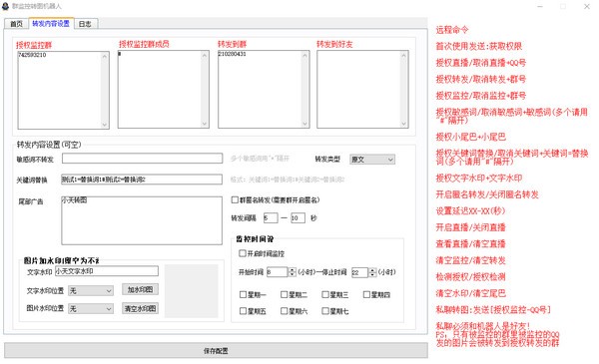Click the 保存配置 button
The width and height of the screenshot is (599, 364).
click(216, 351)
